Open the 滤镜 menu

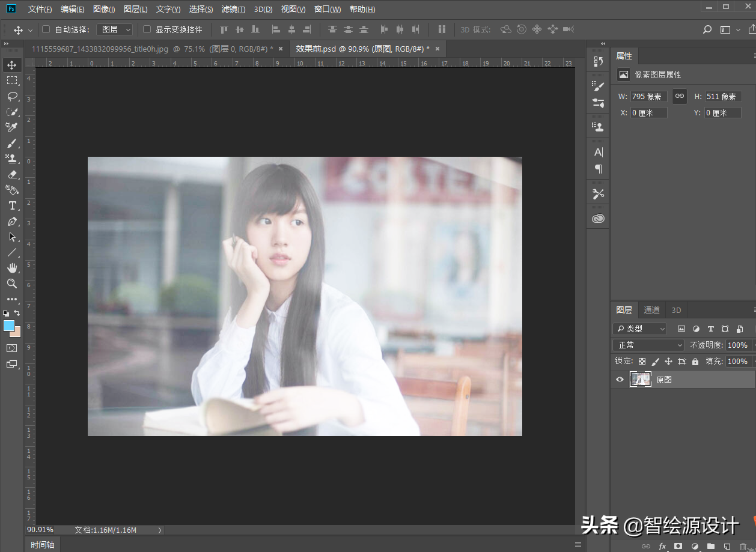pos(233,10)
